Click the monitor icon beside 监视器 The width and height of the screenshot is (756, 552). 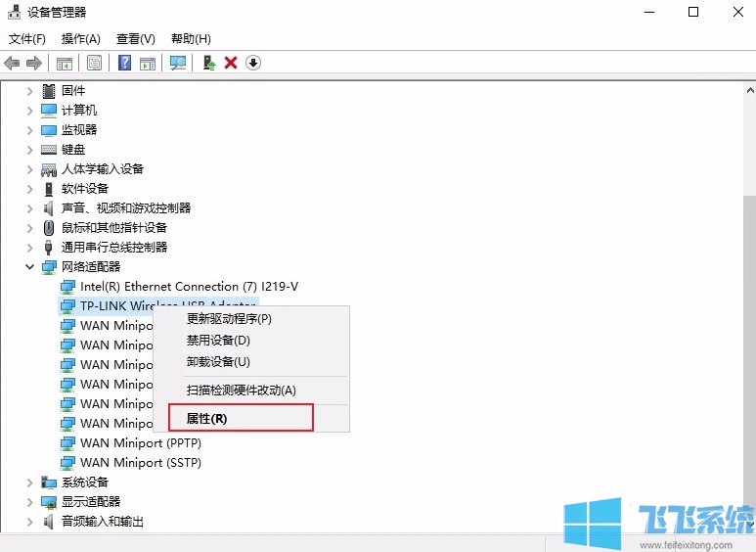coord(49,130)
